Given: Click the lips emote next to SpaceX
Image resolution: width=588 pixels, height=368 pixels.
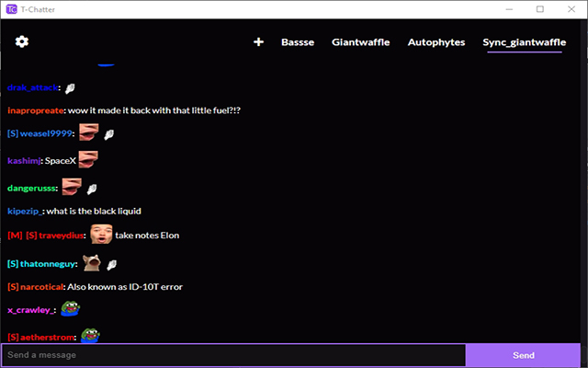Looking at the screenshot, I should (88, 159).
